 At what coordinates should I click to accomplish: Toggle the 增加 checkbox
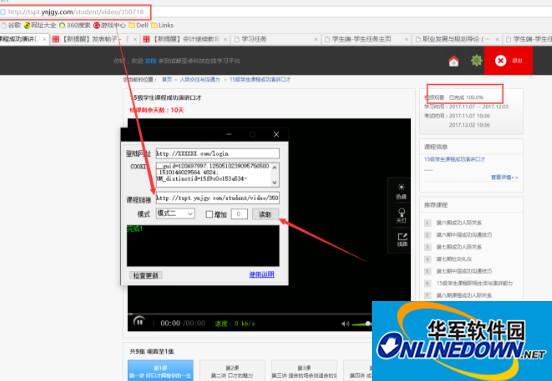(209, 214)
